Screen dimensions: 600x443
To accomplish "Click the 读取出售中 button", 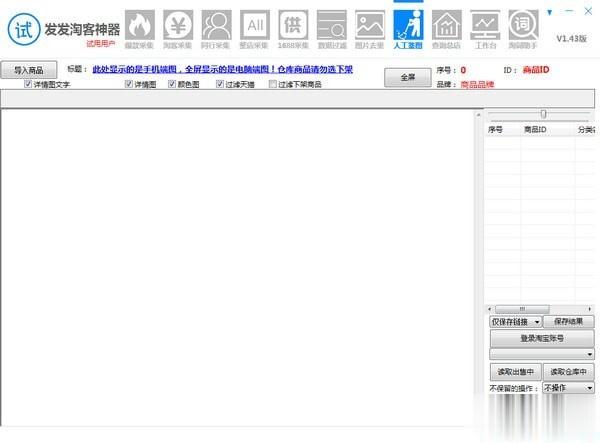I will pyautogui.click(x=515, y=371).
